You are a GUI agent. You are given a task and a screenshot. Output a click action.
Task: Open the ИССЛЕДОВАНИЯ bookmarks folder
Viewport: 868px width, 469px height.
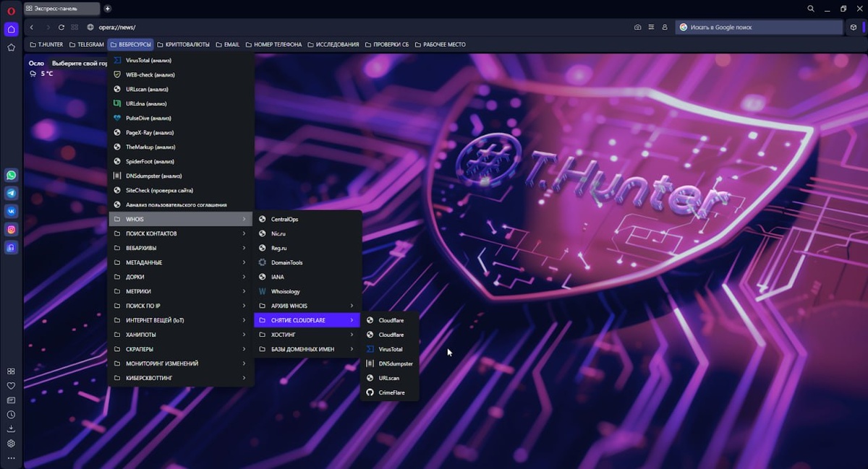point(333,45)
